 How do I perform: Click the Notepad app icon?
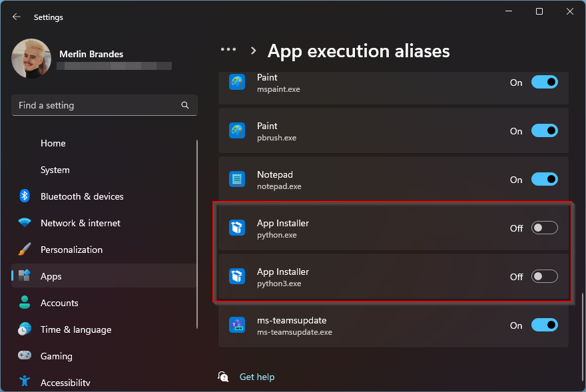point(237,180)
